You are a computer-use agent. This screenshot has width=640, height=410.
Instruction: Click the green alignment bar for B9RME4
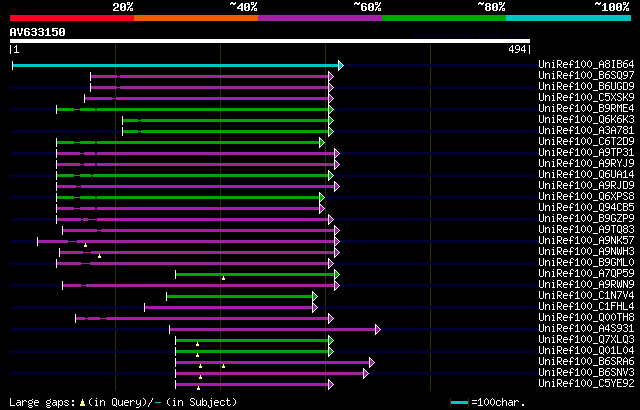[193, 109]
